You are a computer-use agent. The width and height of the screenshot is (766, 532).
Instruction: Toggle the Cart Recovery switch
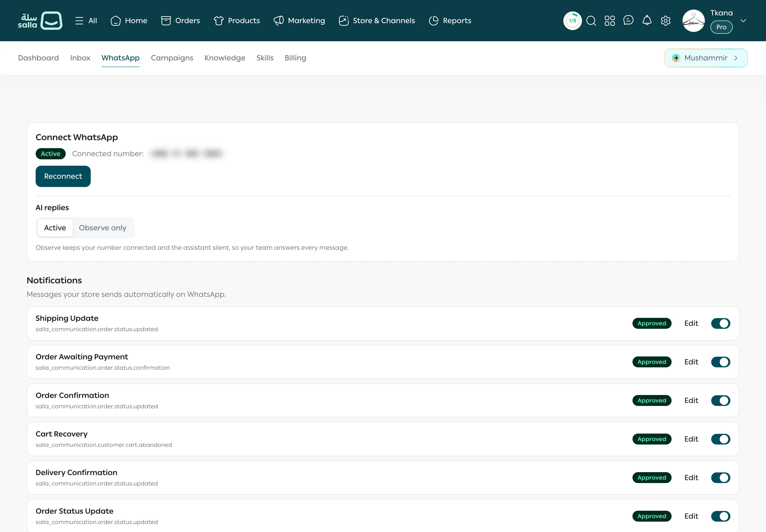coord(720,439)
